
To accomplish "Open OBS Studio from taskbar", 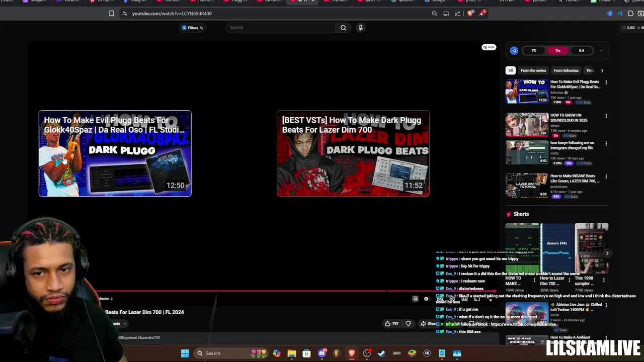I will (367, 353).
